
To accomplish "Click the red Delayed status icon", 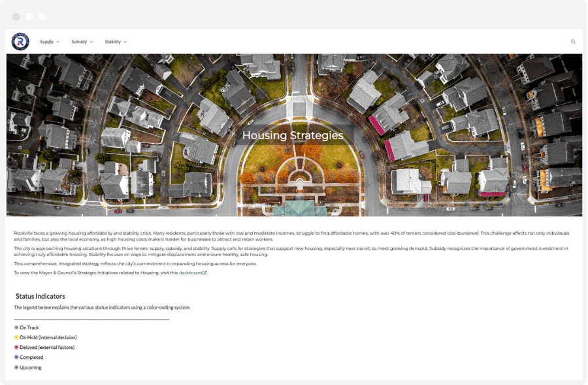I will (x=16, y=347).
